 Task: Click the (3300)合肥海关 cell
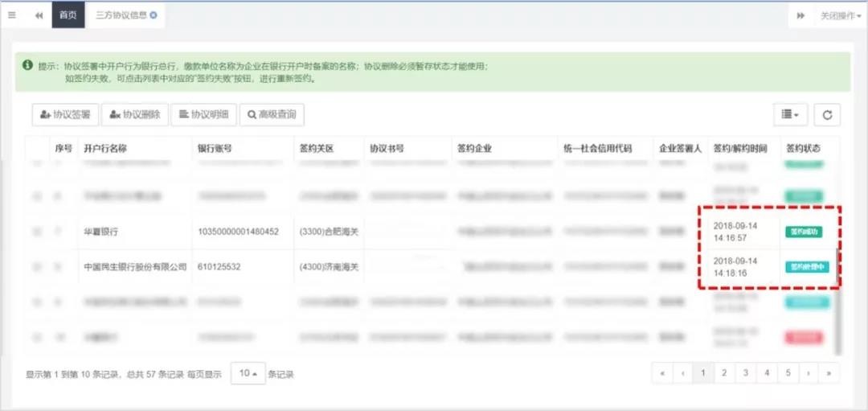(x=329, y=232)
